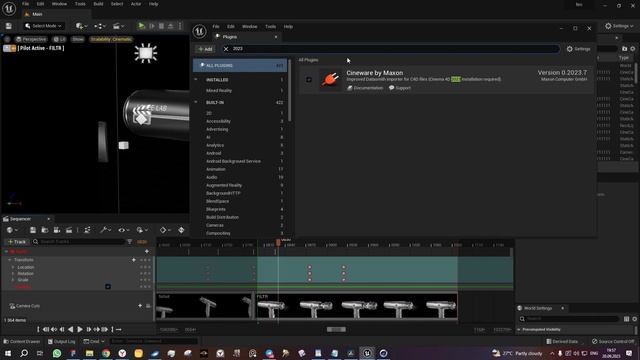Click the Render movie clapperboard icon in Sequencer
This screenshot has width=640, height=360.
(69, 230)
